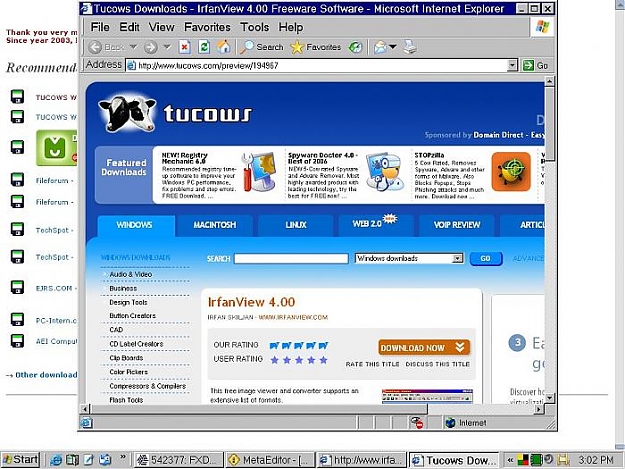The height and width of the screenshot is (469, 625).
Task: Click the Tucows search text field
Action: point(291,259)
